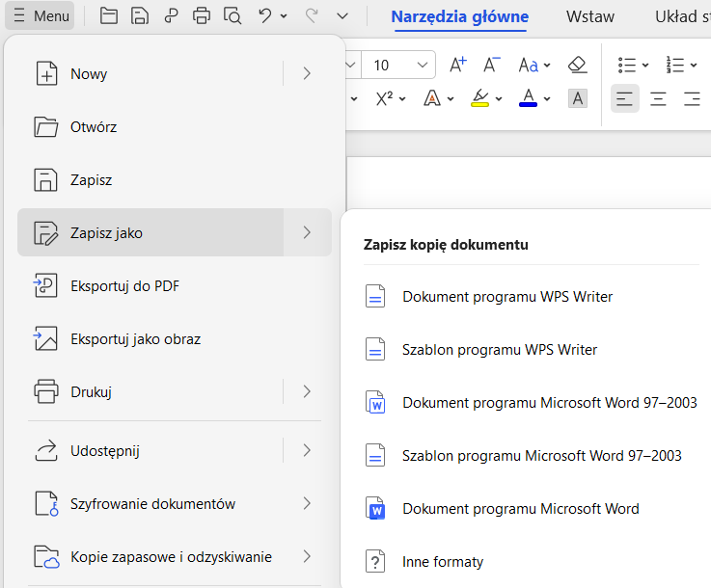Switch to the Wstaw tab

(x=590, y=16)
